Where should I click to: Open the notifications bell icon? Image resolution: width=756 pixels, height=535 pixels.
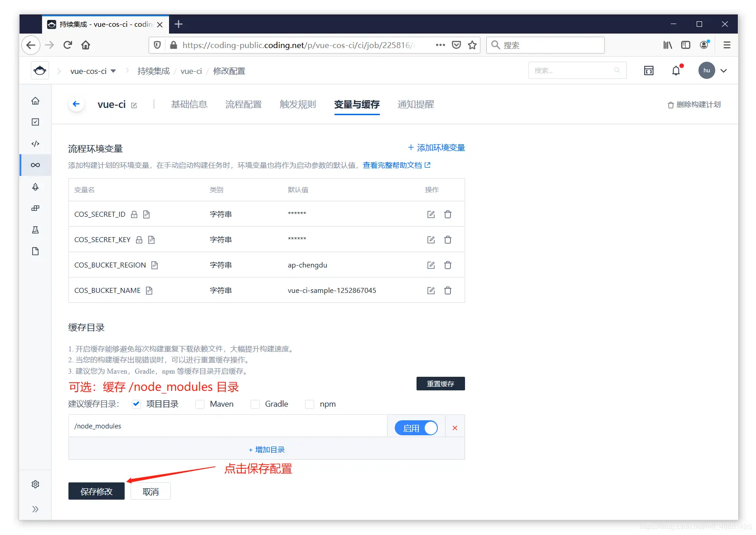click(x=676, y=70)
